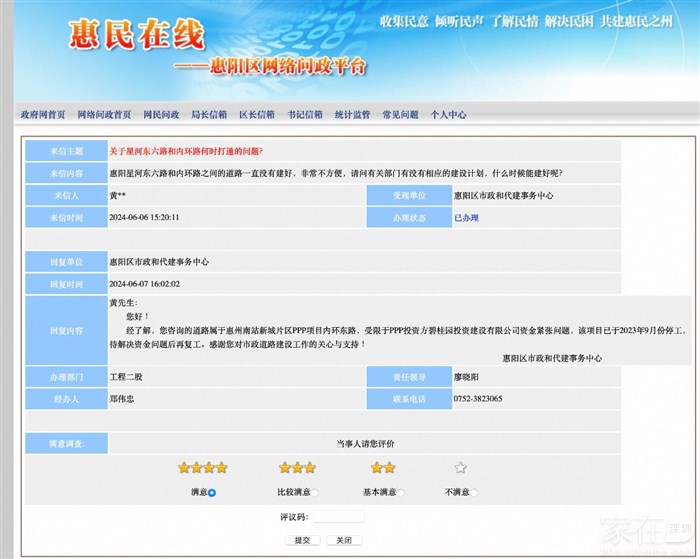Viewport: 700px width, 559px height.
Task: Click the single empty star icon
Action: (460, 467)
